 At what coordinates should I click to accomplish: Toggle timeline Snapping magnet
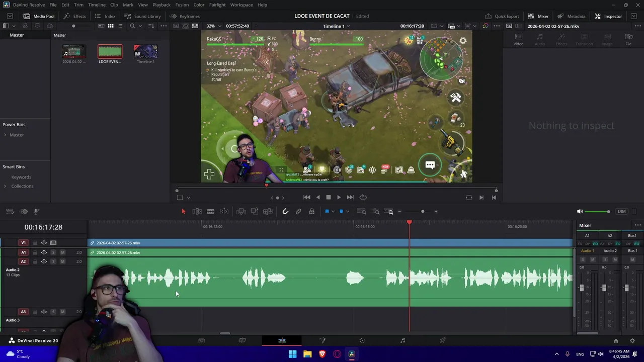tap(285, 212)
